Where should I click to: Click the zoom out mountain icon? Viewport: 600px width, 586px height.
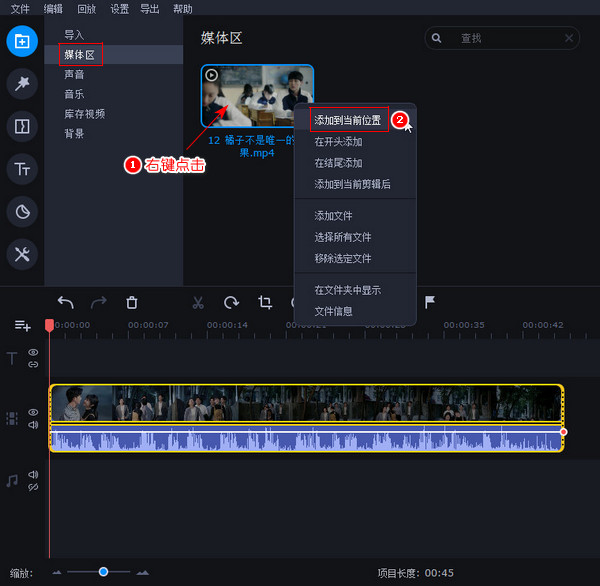(57, 573)
